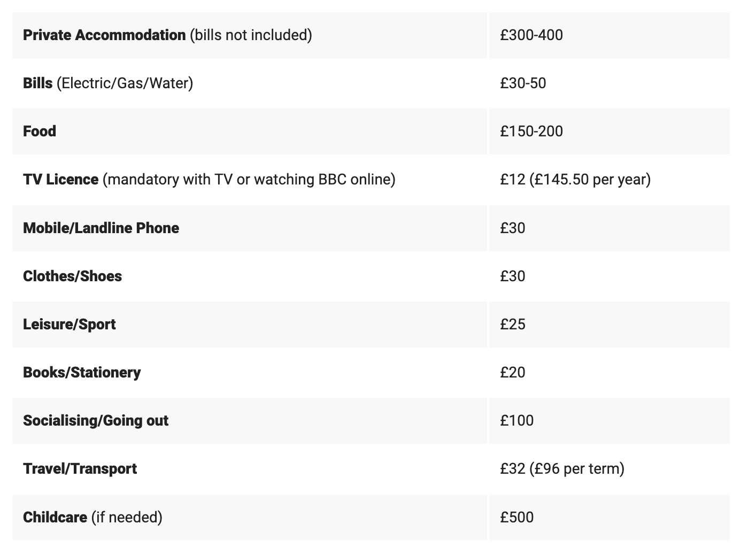This screenshot has width=756, height=555.
Task: Click the Clothes/Shoes row label
Action: pyautogui.click(x=72, y=276)
